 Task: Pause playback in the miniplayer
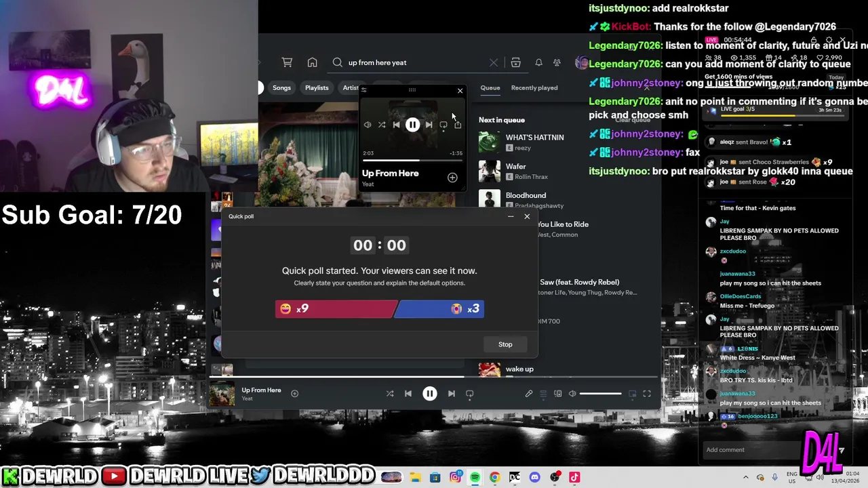(412, 125)
